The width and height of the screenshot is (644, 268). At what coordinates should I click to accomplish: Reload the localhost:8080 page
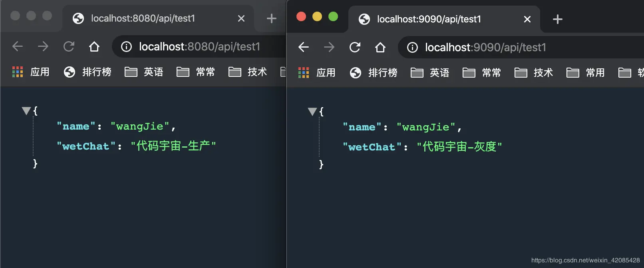tap(69, 46)
